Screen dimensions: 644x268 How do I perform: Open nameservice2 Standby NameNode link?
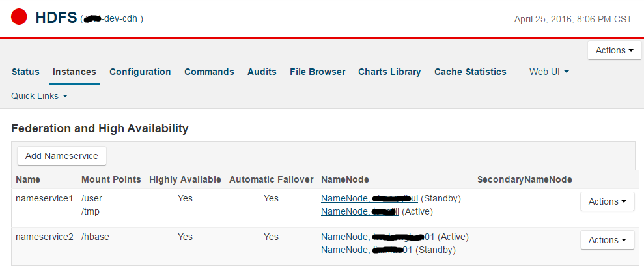tap(367, 250)
